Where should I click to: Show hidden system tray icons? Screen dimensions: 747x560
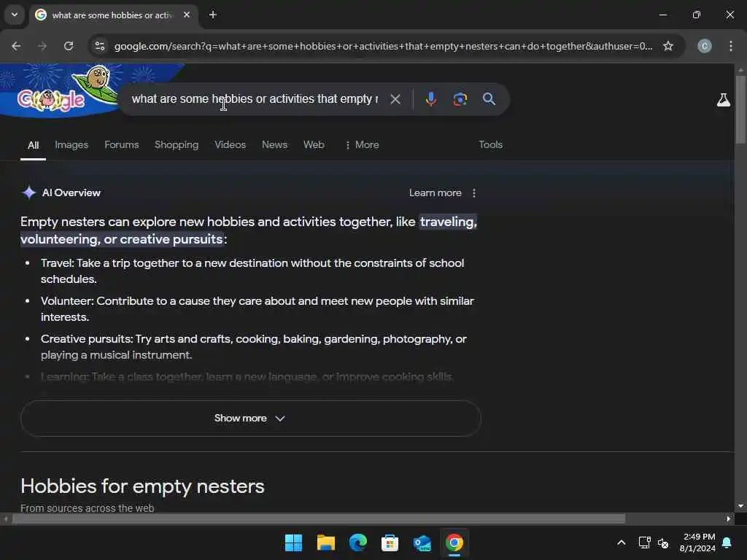[622, 542]
